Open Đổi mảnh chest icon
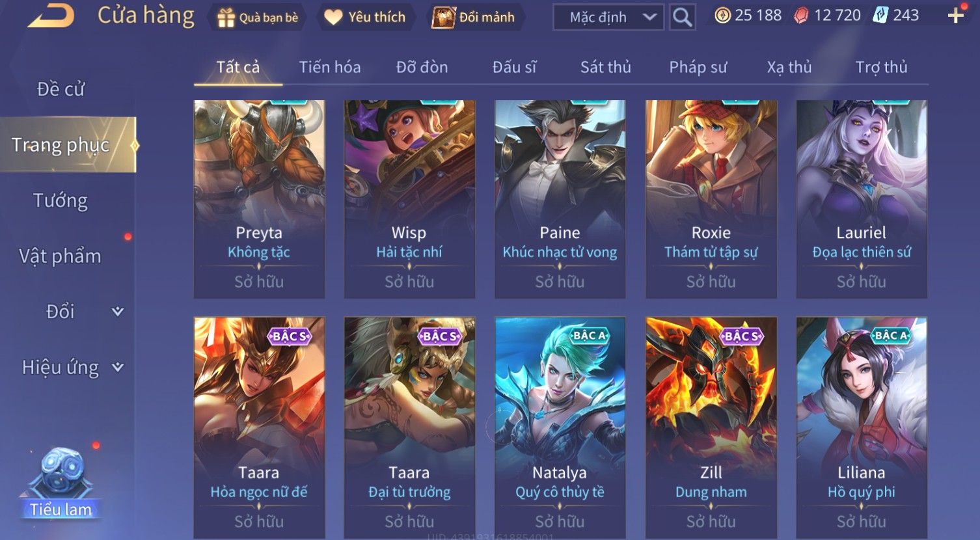 [x=443, y=18]
